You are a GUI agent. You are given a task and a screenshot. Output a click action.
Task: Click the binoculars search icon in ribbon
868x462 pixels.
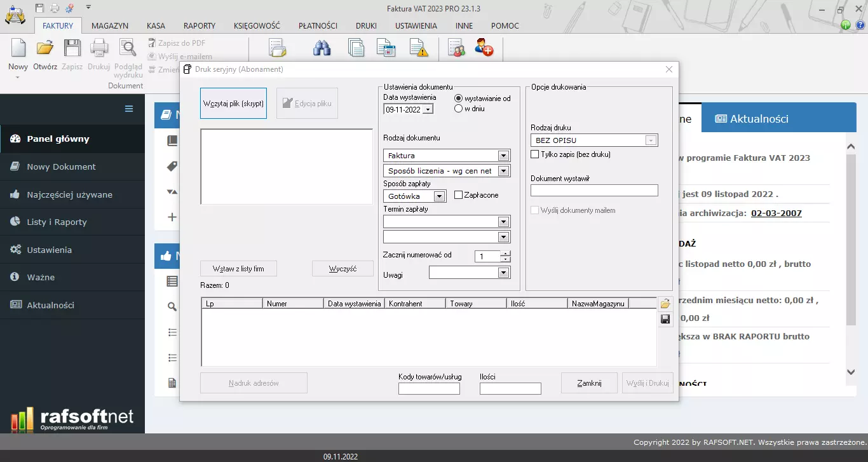click(322, 48)
